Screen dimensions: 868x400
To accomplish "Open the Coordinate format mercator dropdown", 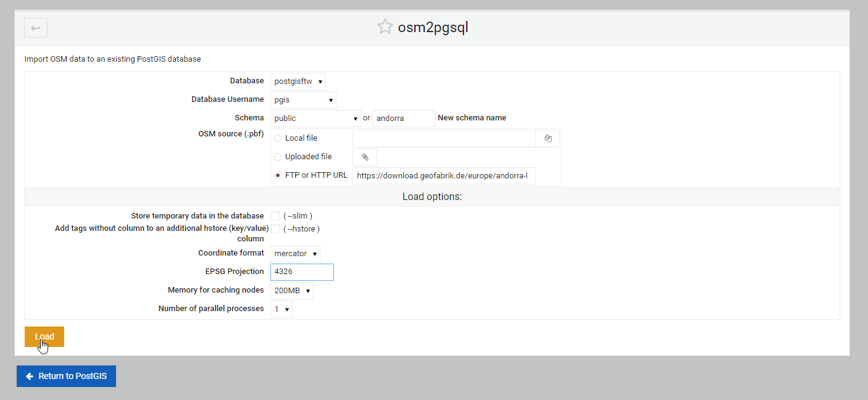I will pos(295,254).
